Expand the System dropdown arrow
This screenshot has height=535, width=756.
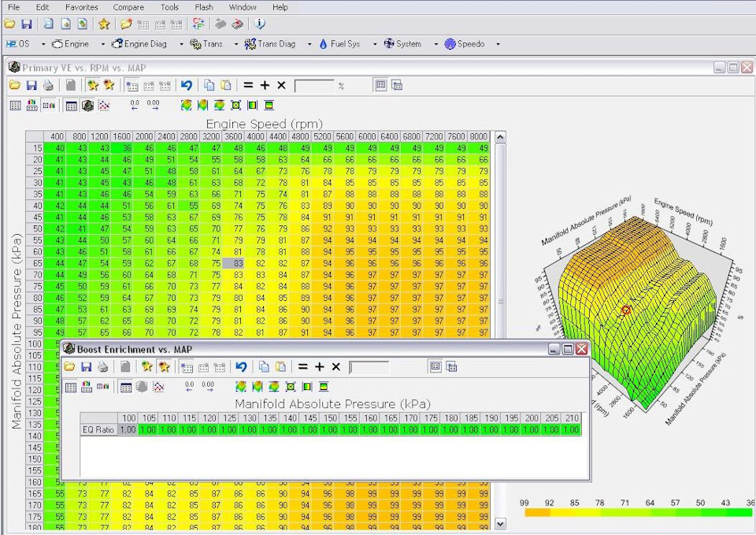[x=435, y=44]
